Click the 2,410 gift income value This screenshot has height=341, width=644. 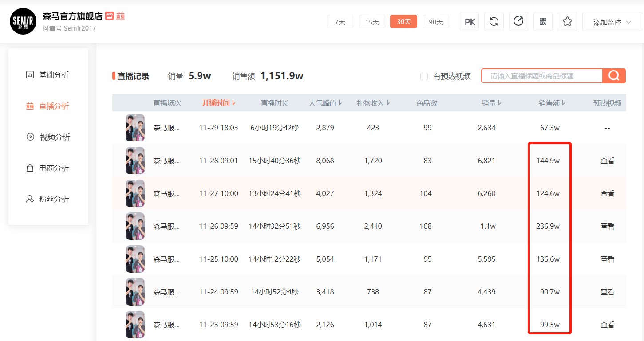(373, 226)
